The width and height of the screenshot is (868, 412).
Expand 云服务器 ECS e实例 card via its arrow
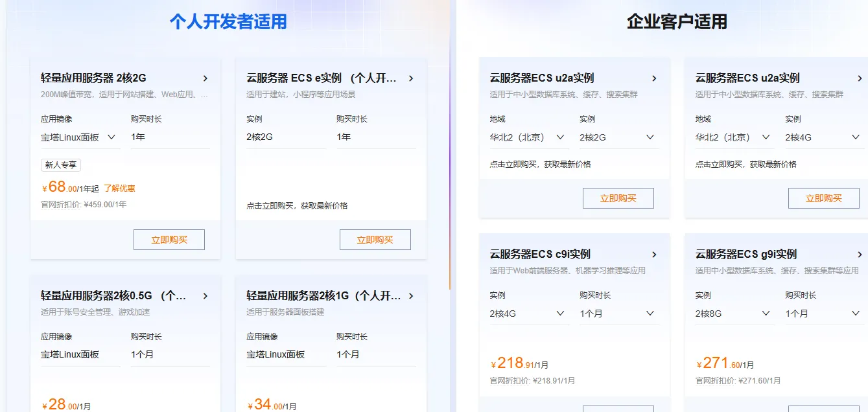pyautogui.click(x=411, y=78)
